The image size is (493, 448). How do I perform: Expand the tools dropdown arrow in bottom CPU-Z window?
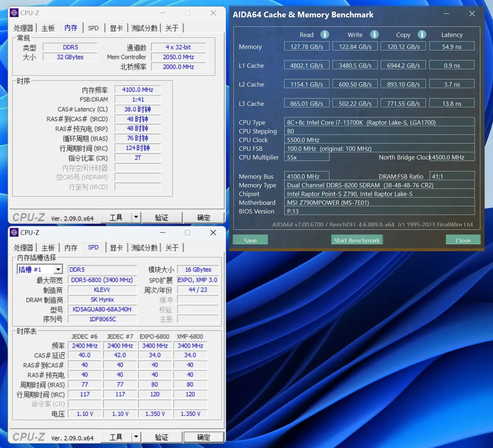[136, 437]
